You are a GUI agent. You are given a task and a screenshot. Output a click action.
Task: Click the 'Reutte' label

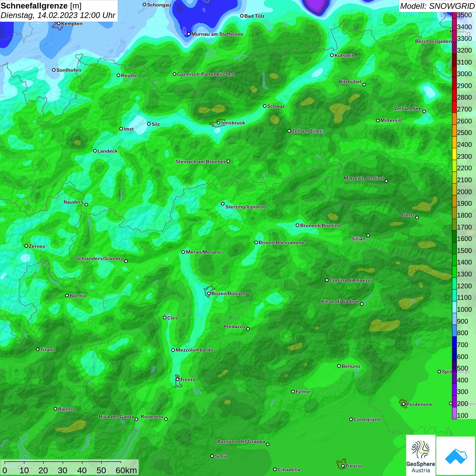(x=129, y=75)
